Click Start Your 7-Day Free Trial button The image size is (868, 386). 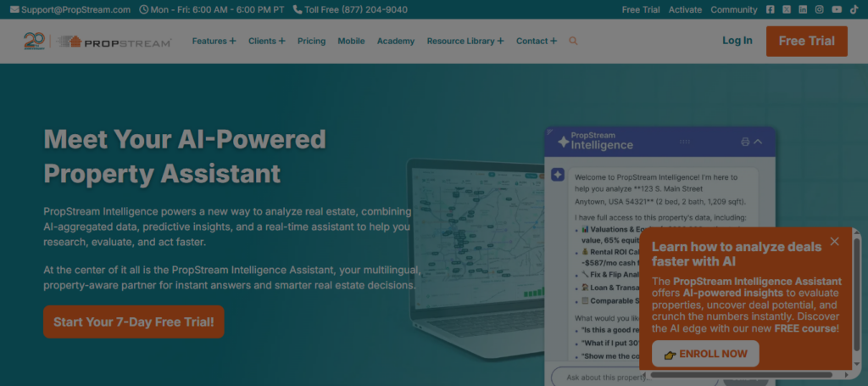[134, 322]
